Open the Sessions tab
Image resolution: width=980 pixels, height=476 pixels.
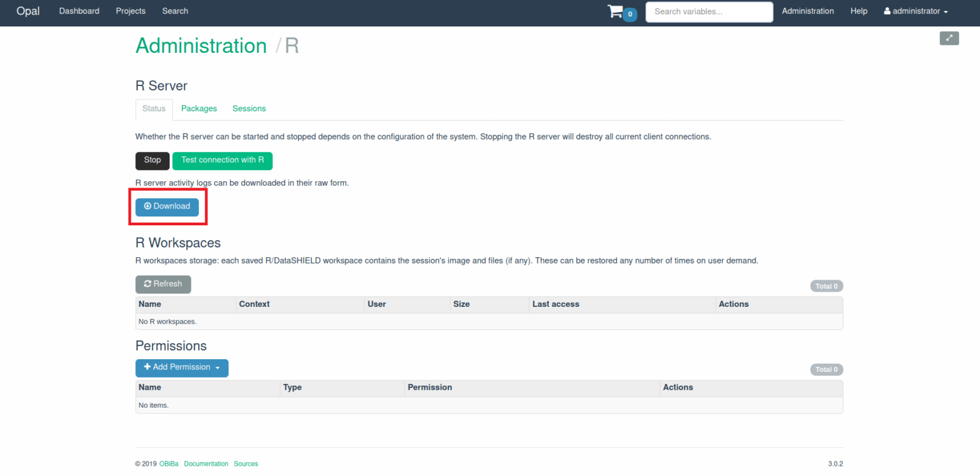pos(249,109)
